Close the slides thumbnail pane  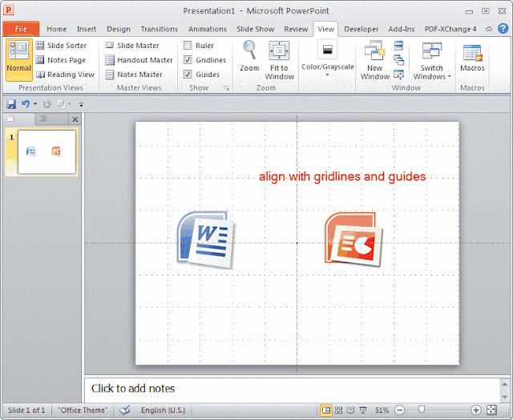[x=75, y=119]
